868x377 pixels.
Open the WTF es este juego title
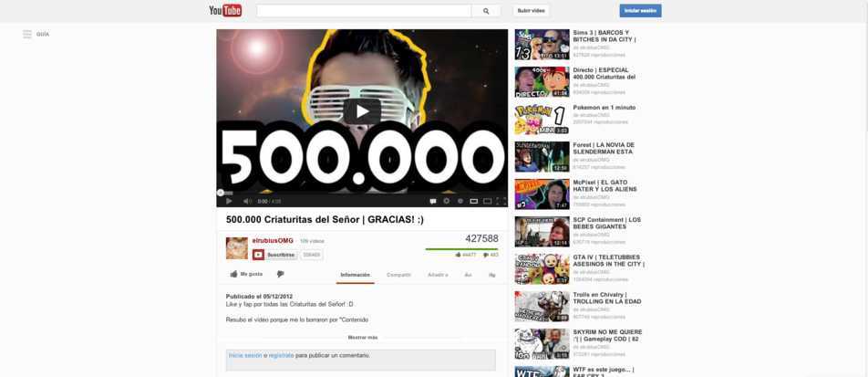604,372
